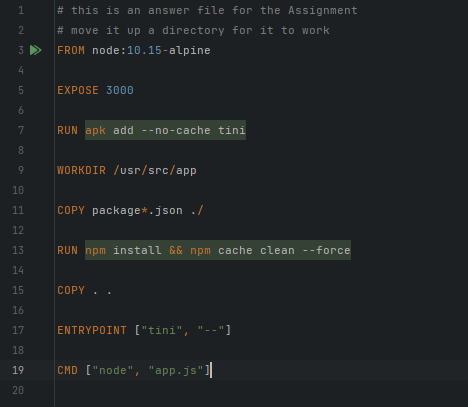Image resolution: width=468 pixels, height=407 pixels.
Task: Click 'npm install' in the highlighted command
Action: (123, 250)
